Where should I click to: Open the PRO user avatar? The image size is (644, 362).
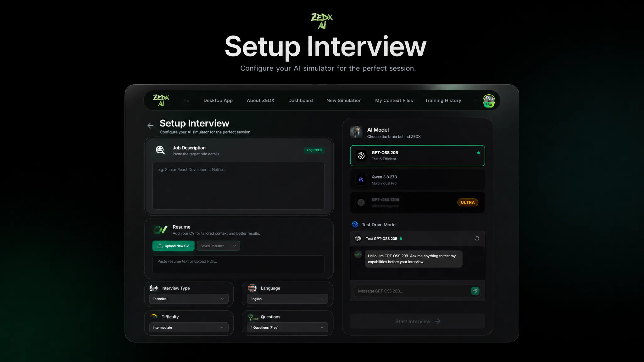click(x=489, y=101)
